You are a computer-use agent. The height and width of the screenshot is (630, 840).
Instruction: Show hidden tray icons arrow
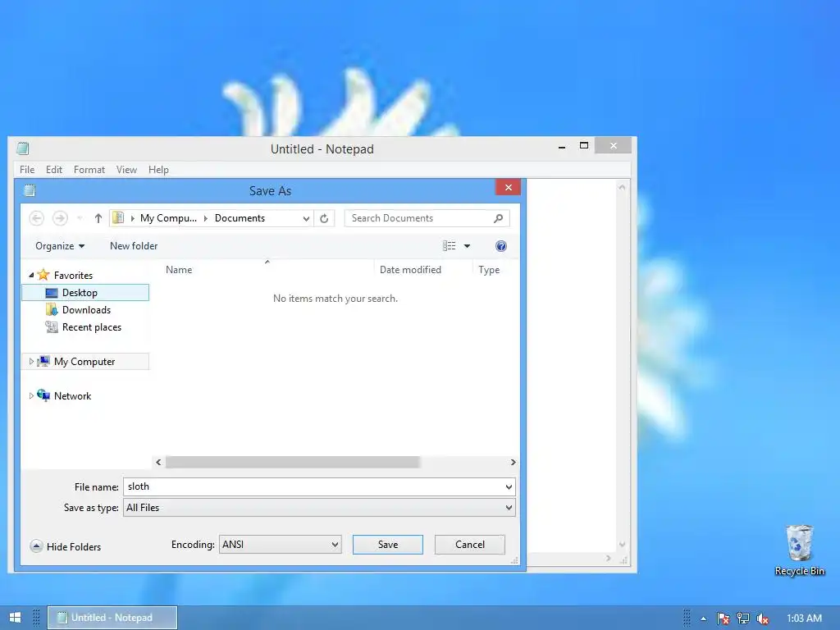703,619
